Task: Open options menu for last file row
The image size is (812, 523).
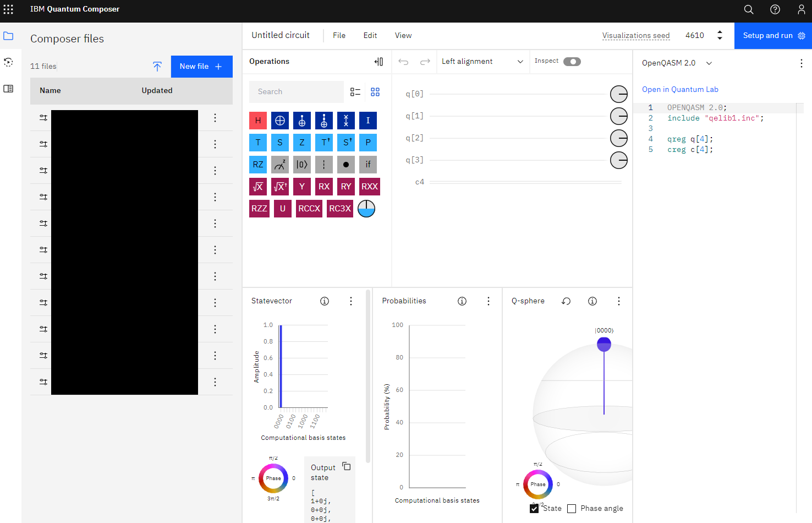Action: 215,382
